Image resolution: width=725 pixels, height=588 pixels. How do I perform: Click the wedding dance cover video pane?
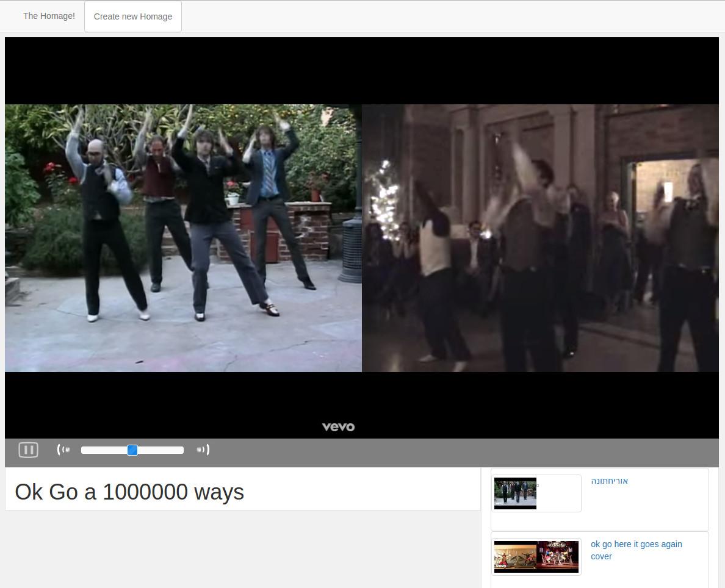coord(540,238)
